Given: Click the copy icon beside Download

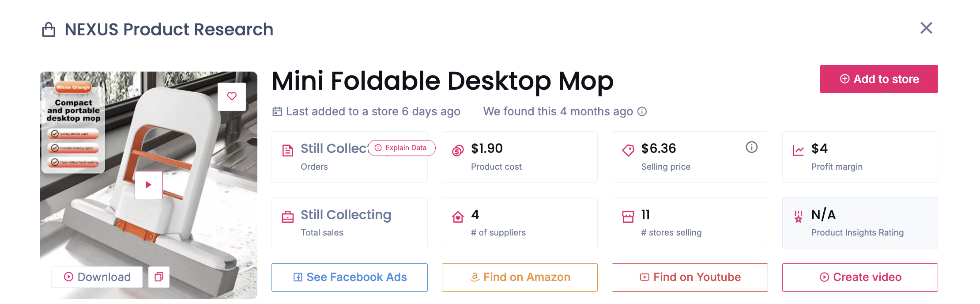Looking at the screenshot, I should [x=159, y=277].
